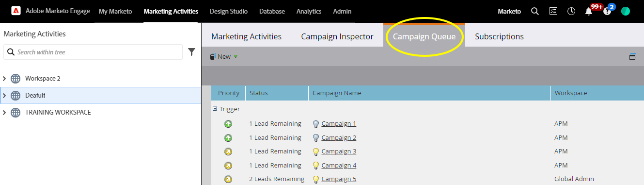This screenshot has height=185, width=644.
Task: Go to Design Studio menu
Action: point(229,11)
